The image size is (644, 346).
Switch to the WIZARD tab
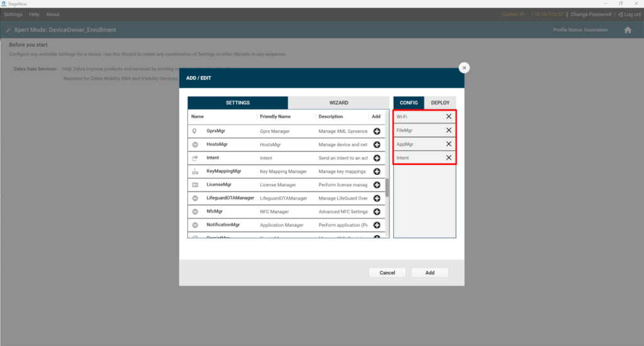click(338, 103)
